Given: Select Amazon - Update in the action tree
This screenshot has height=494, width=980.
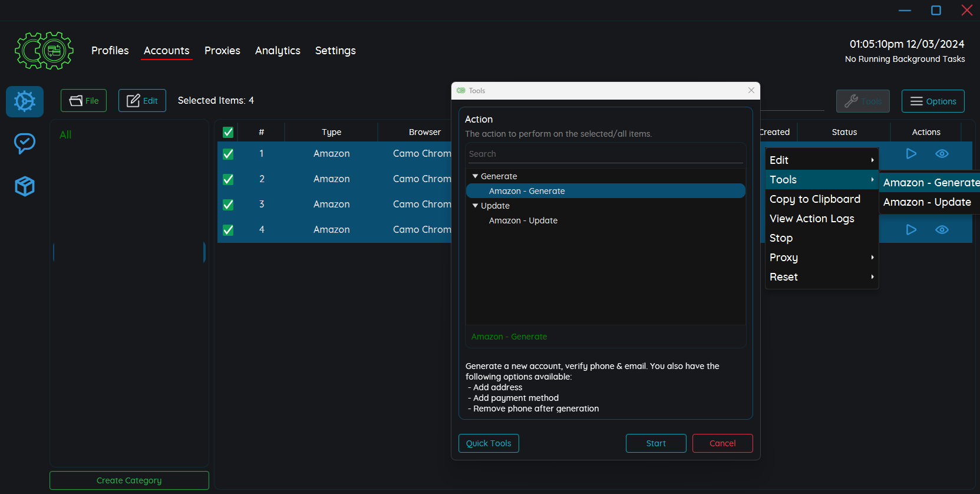Looking at the screenshot, I should [x=523, y=220].
